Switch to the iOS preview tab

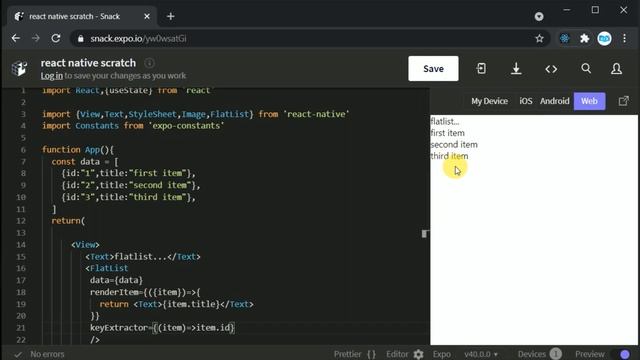(x=526, y=101)
